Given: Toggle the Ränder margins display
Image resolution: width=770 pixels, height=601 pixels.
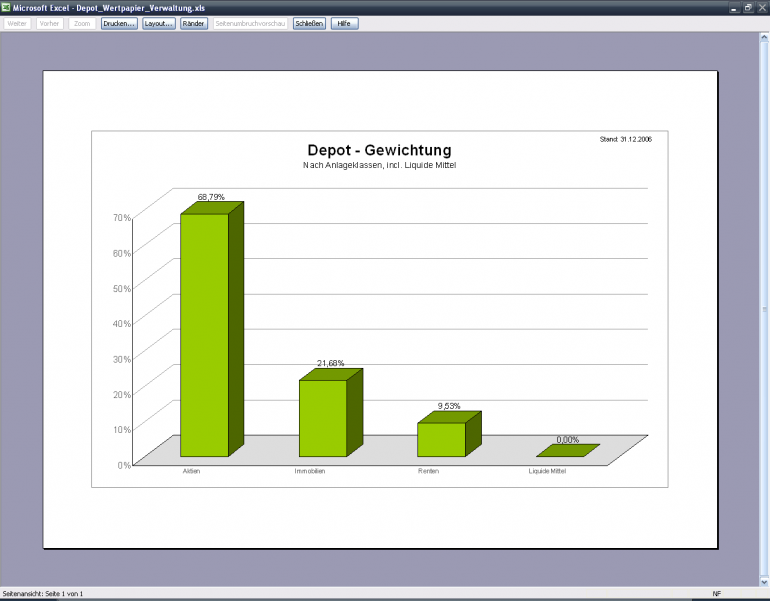Looking at the screenshot, I should tap(194, 24).
